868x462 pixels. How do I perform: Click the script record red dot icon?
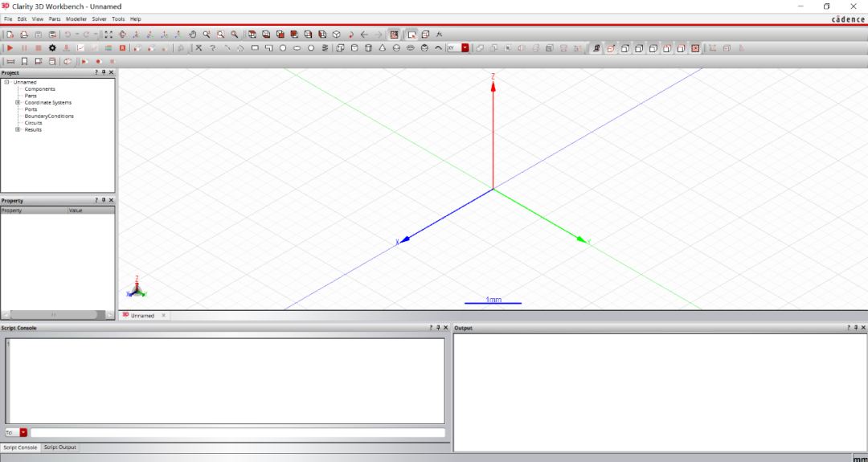[x=99, y=61]
